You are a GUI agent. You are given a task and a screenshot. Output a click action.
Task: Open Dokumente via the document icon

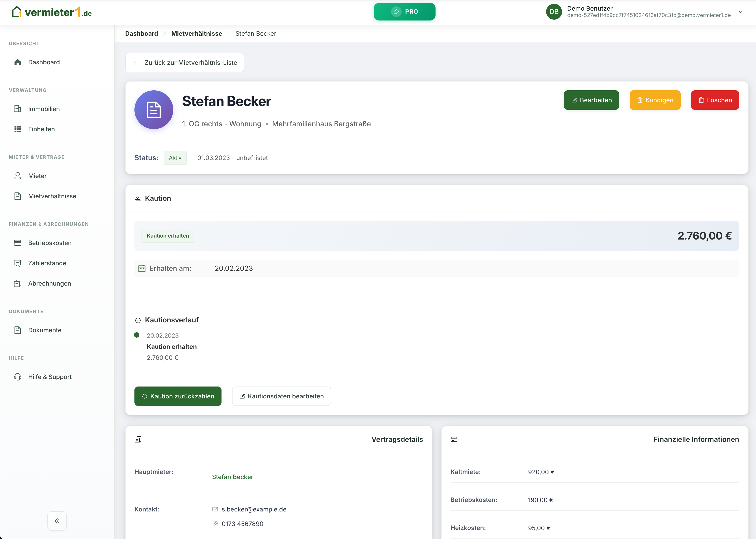coord(18,330)
